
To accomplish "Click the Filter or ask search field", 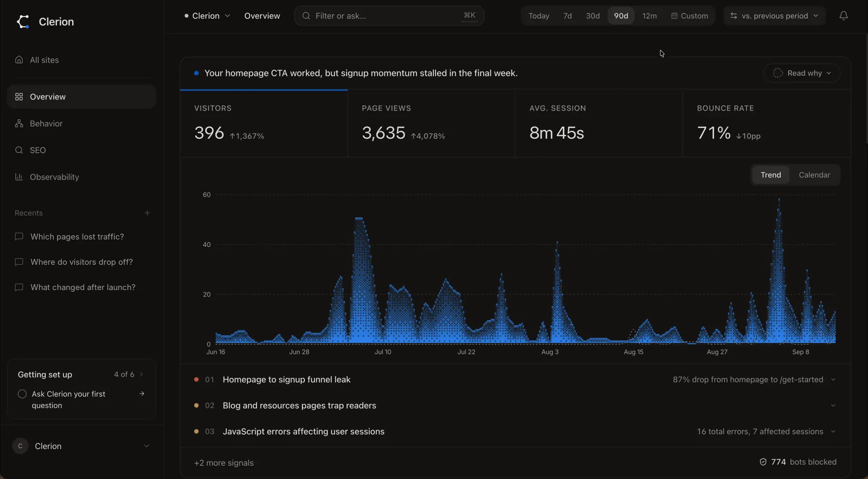I will pyautogui.click(x=389, y=16).
